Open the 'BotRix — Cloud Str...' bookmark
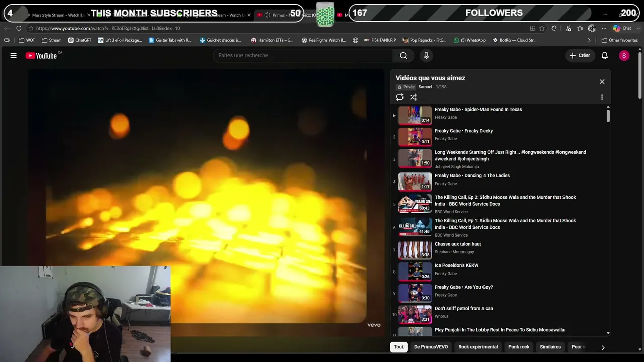Screen dimensions: 644x362 pos(514,40)
